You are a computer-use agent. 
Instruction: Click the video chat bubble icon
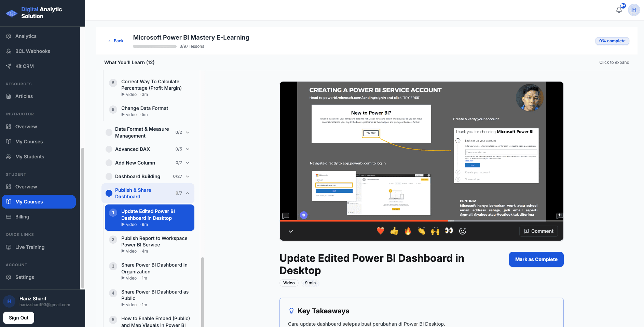tap(286, 216)
